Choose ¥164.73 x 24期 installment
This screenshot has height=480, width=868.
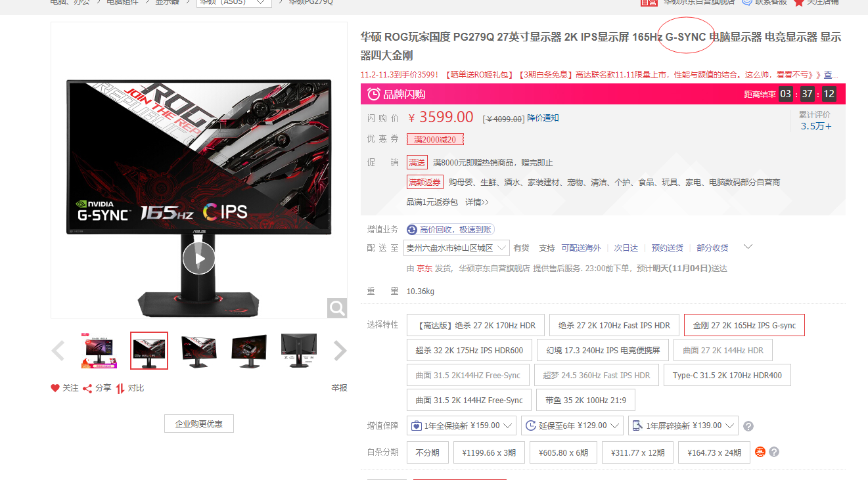click(x=714, y=452)
